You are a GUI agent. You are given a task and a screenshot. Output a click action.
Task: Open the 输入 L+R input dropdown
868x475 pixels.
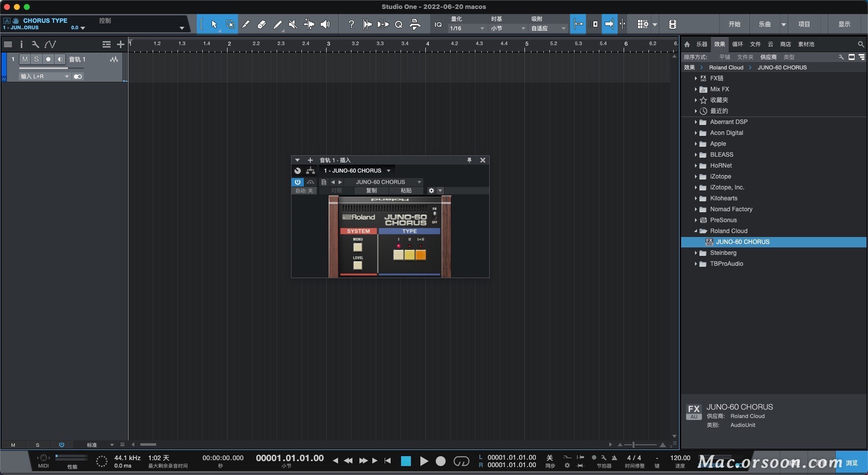(45, 76)
